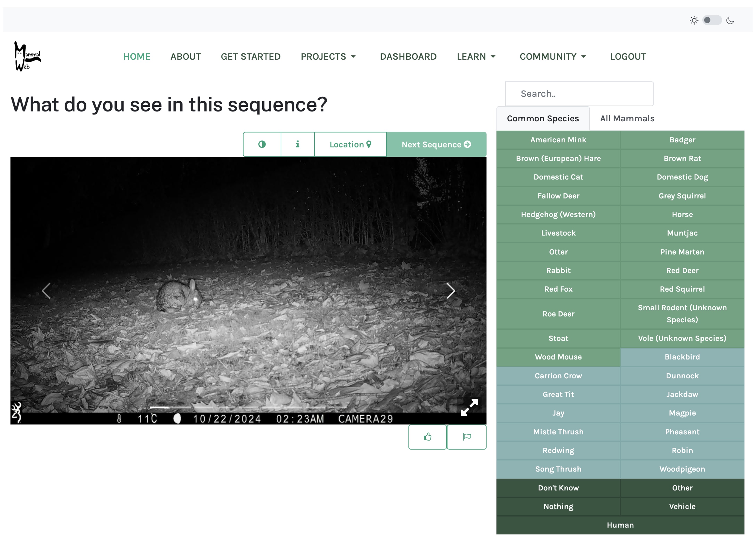Flag this sequence with flag icon

(x=467, y=437)
